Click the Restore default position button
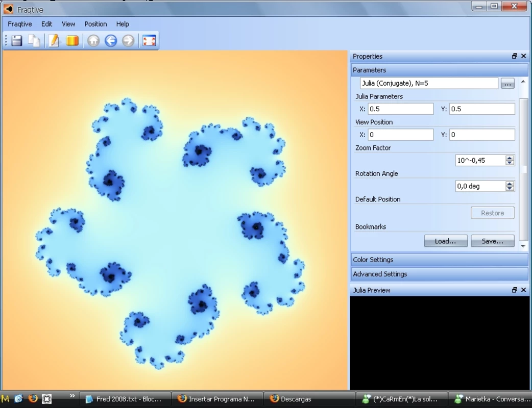The image size is (532, 408). click(x=493, y=213)
